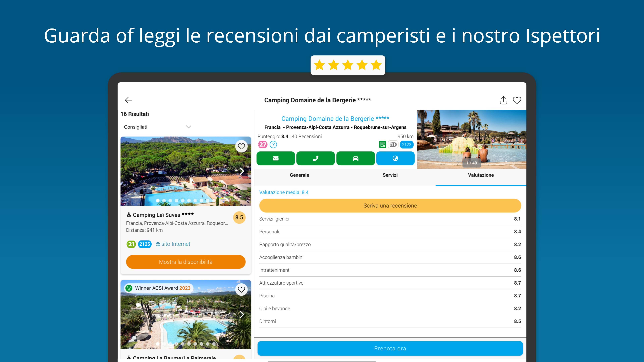This screenshot has height=362, width=644.
Task: Switch to the Generale tab
Action: click(299, 175)
